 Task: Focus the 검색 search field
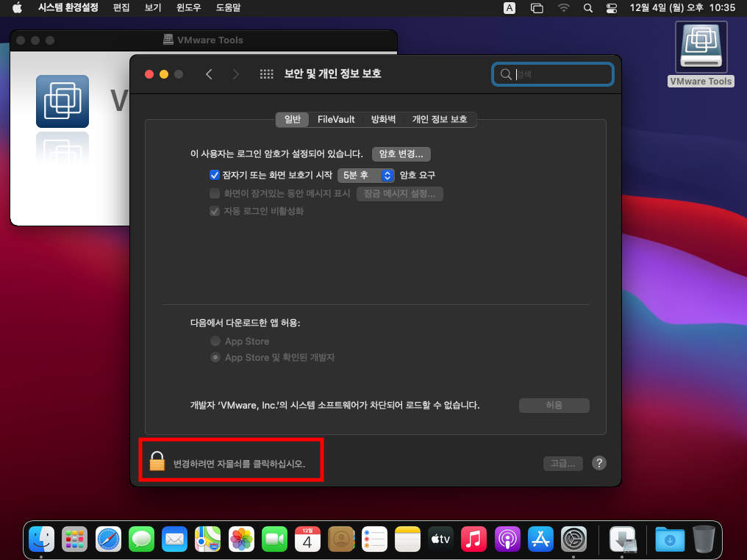(x=553, y=74)
